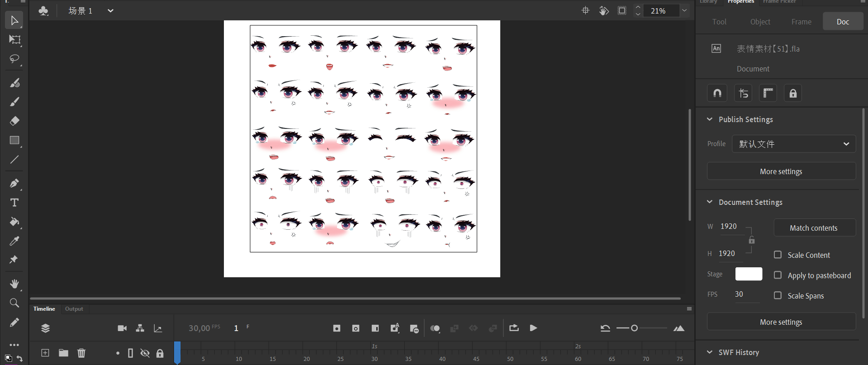Open the zoom percentage dropdown

684,11
